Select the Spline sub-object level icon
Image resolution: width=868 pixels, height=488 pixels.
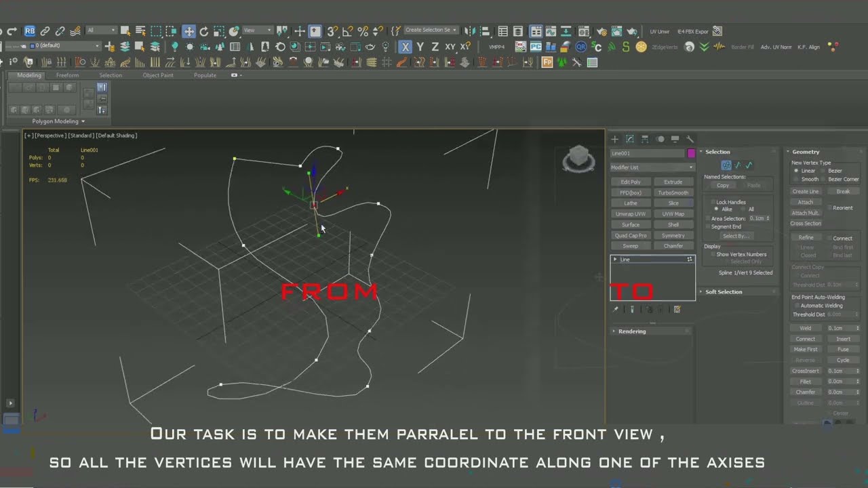tap(749, 165)
